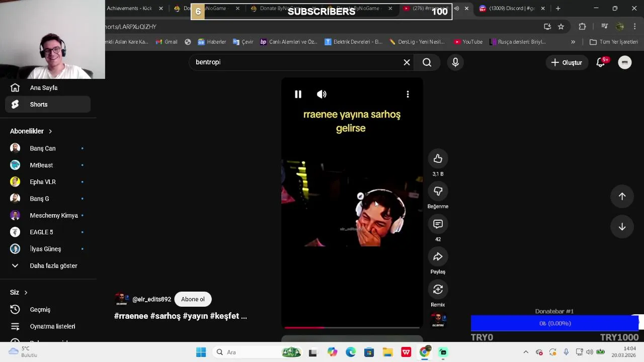Open YouTube bookmark in bookmarks bar
This screenshot has width=644, height=362.
[468, 42]
